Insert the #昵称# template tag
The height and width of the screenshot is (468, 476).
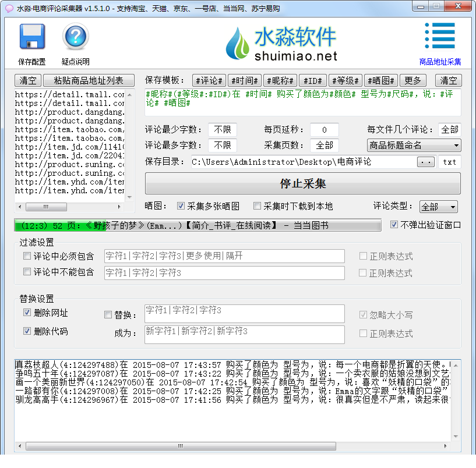pyautogui.click(x=280, y=81)
